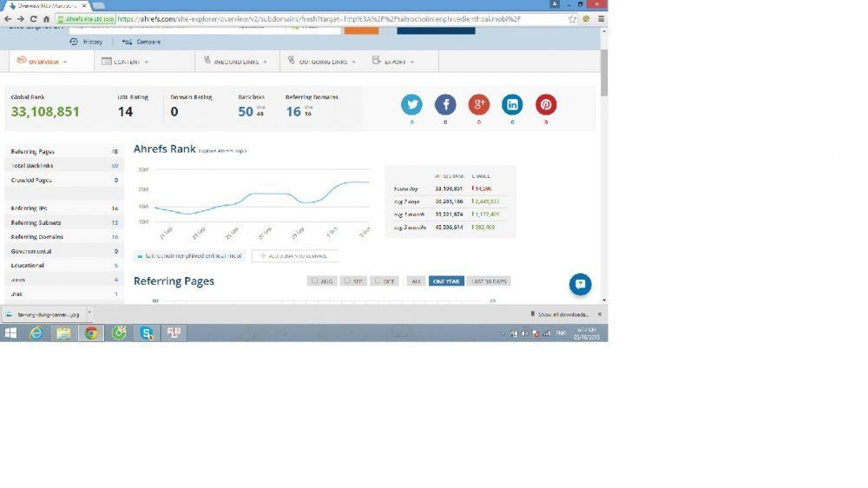Image resolution: width=868 pixels, height=488 pixels.
Task: Close the downloads bar
Action: click(600, 314)
